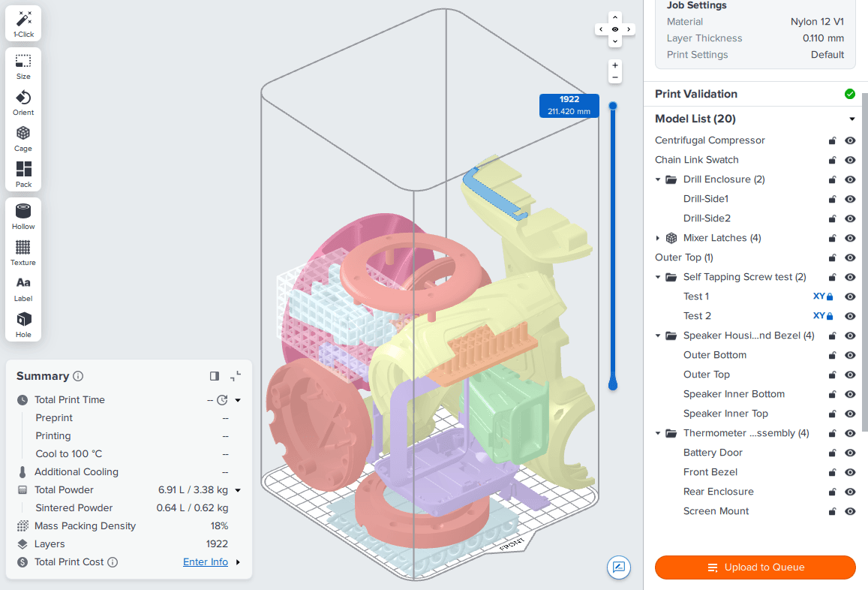Viewport: 868px width, 590px height.
Task: Select Battery Door in model list
Action: tap(713, 453)
